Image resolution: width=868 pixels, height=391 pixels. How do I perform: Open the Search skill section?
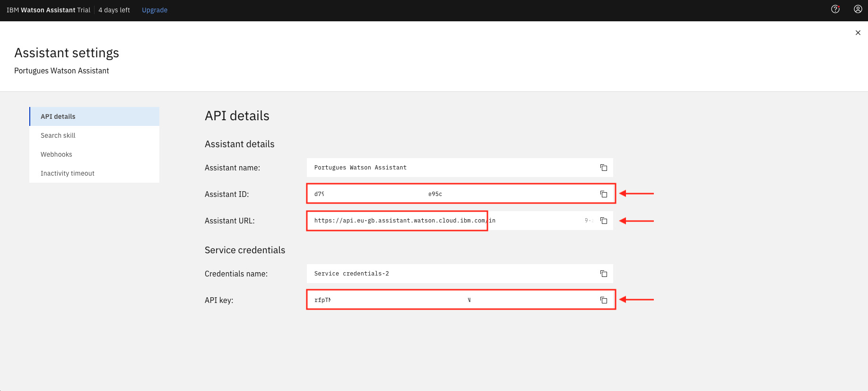point(95,135)
